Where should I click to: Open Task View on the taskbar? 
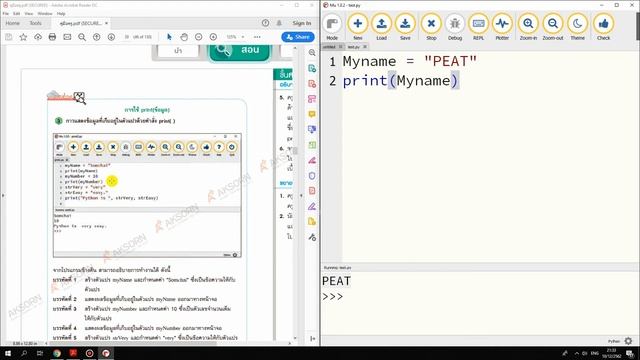coord(40,353)
